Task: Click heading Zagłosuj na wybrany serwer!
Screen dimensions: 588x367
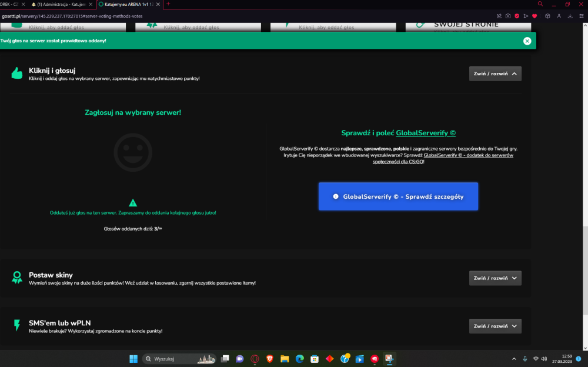Action: pos(133,112)
